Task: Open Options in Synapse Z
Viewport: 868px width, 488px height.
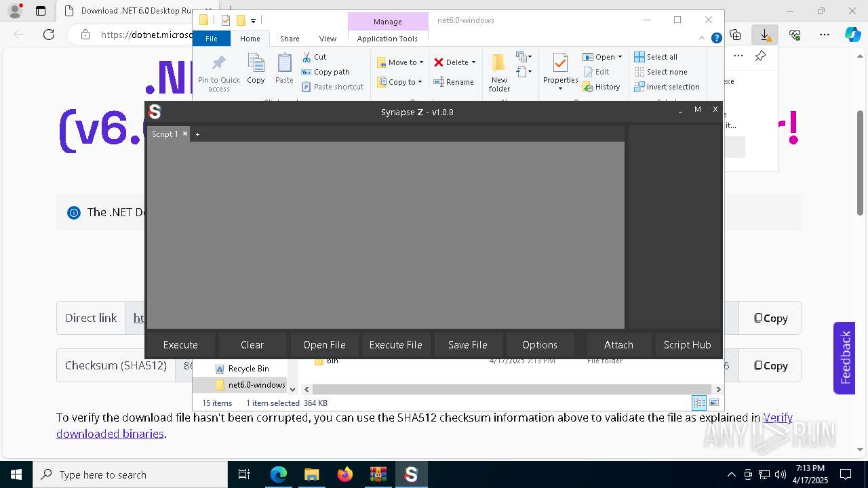Action: coord(540,345)
